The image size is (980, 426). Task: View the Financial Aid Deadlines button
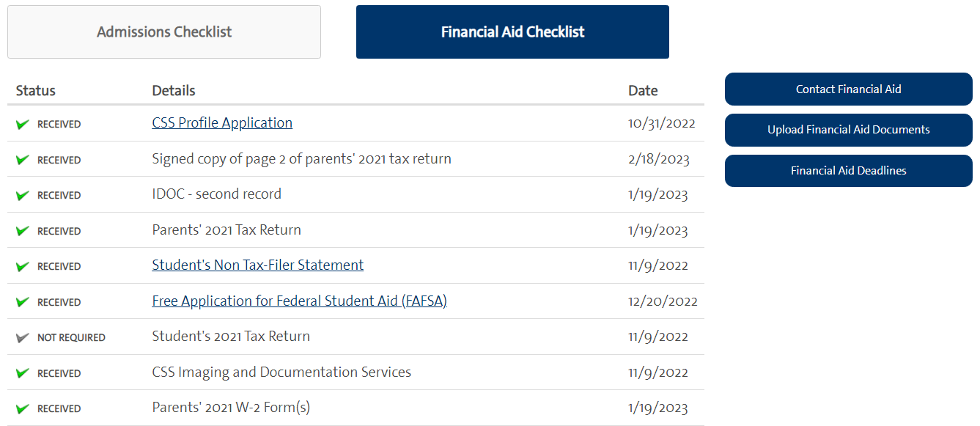tap(848, 171)
